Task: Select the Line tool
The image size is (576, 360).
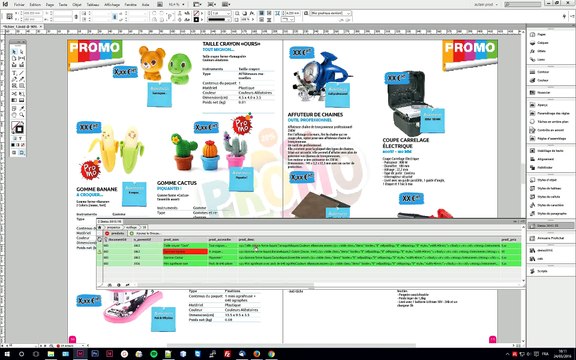Action: (x=21, y=73)
